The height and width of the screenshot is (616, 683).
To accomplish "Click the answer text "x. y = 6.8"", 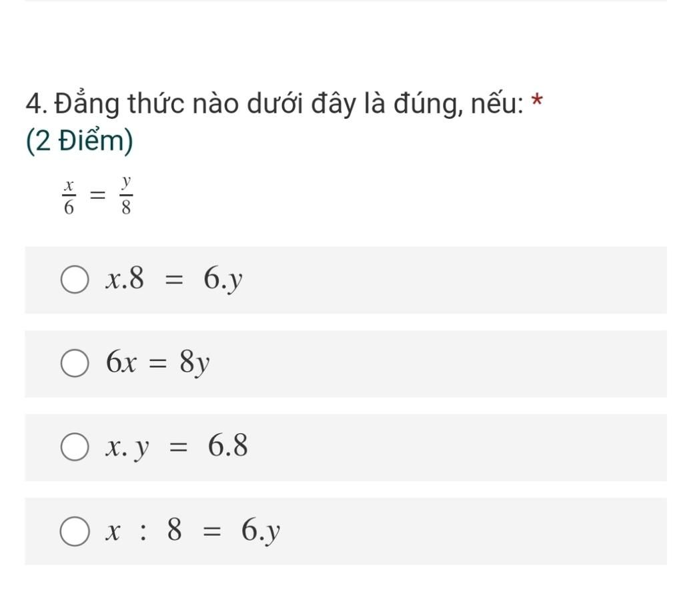I will [177, 446].
